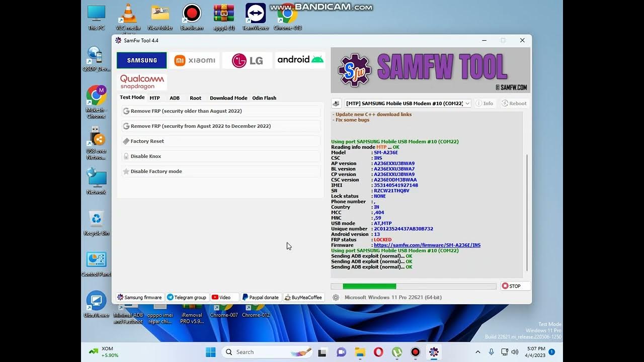
Task: Start the Factory Reset action
Action: (x=221, y=141)
